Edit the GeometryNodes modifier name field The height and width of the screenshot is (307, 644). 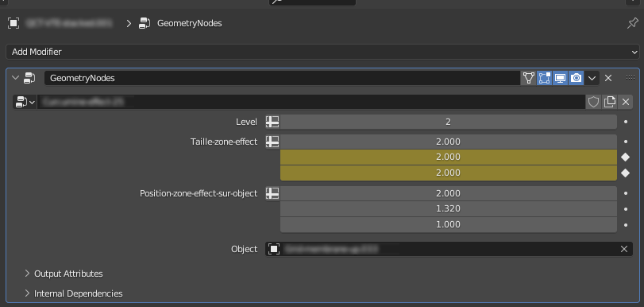(x=282, y=78)
